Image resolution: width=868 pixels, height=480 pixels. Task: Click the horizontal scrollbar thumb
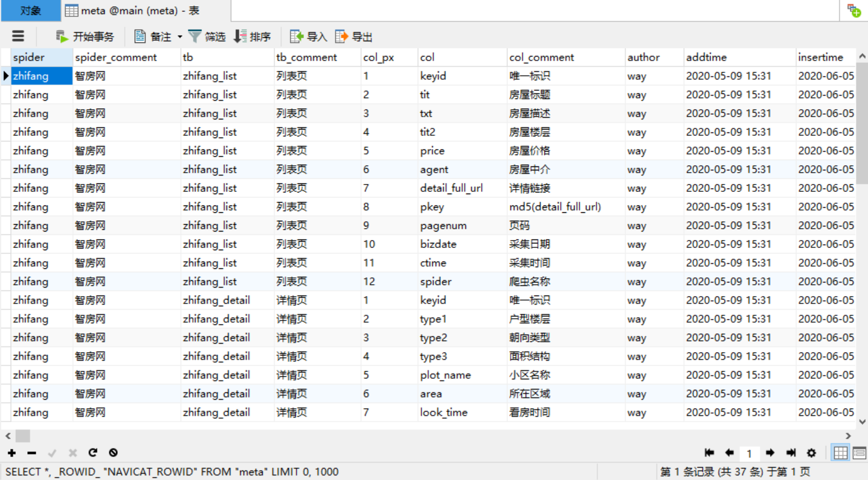click(x=23, y=436)
